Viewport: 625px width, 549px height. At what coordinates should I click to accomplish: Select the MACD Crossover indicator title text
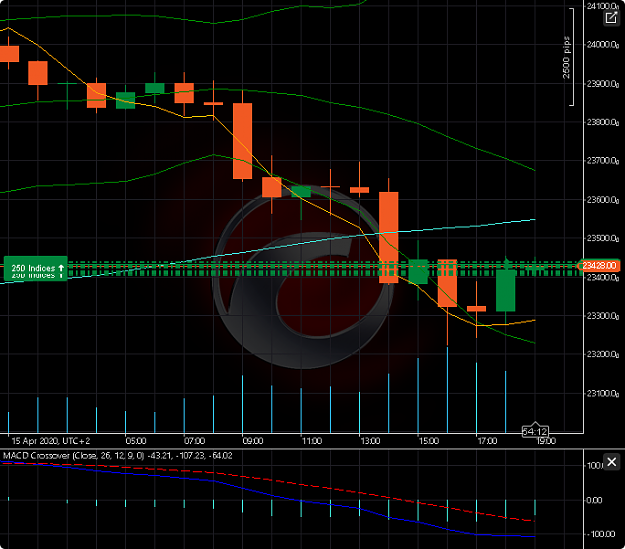click(x=118, y=456)
